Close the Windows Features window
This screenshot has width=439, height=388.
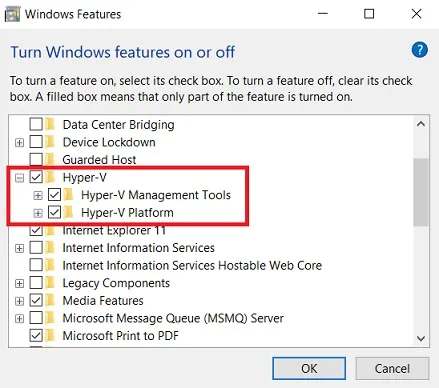tap(416, 14)
